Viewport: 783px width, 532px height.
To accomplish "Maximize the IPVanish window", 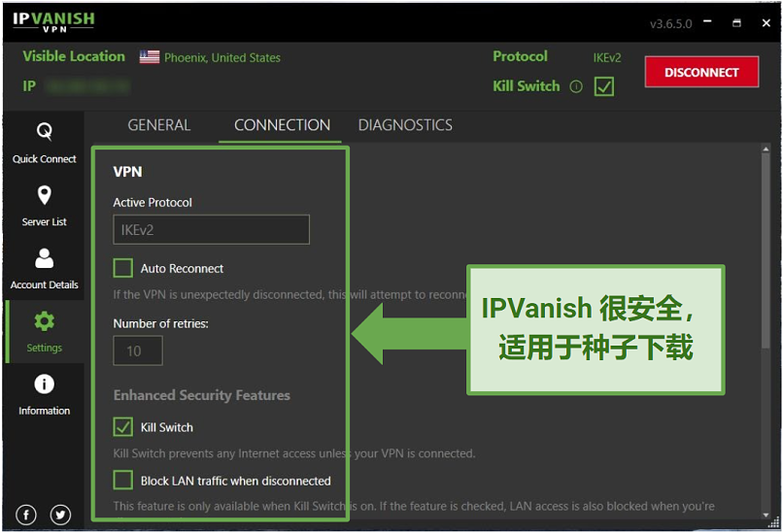I will coord(736,23).
